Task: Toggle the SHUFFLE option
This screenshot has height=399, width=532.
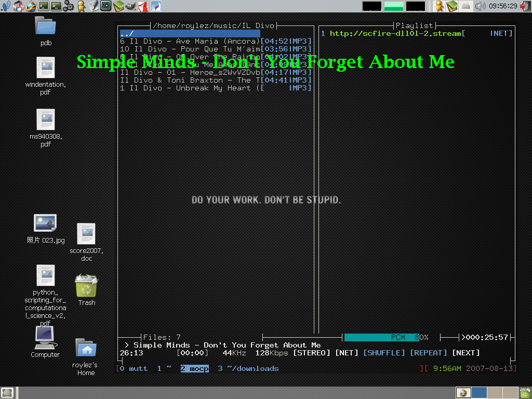Action: (384, 353)
